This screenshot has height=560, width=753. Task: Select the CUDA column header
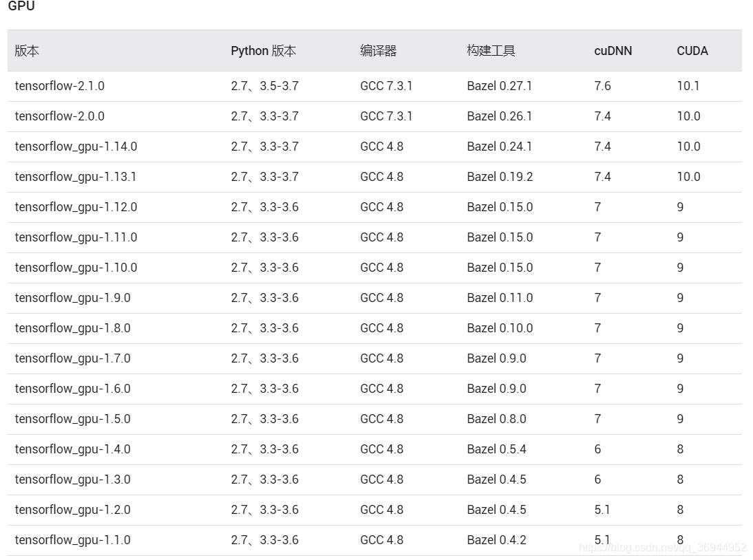click(692, 51)
